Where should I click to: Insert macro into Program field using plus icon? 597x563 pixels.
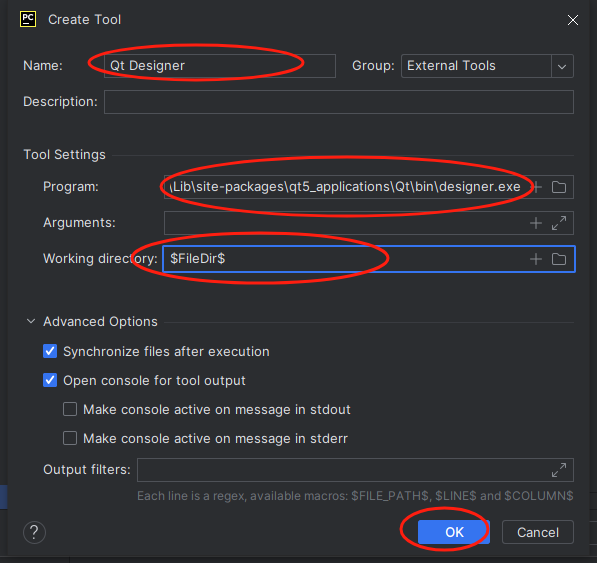(536, 187)
